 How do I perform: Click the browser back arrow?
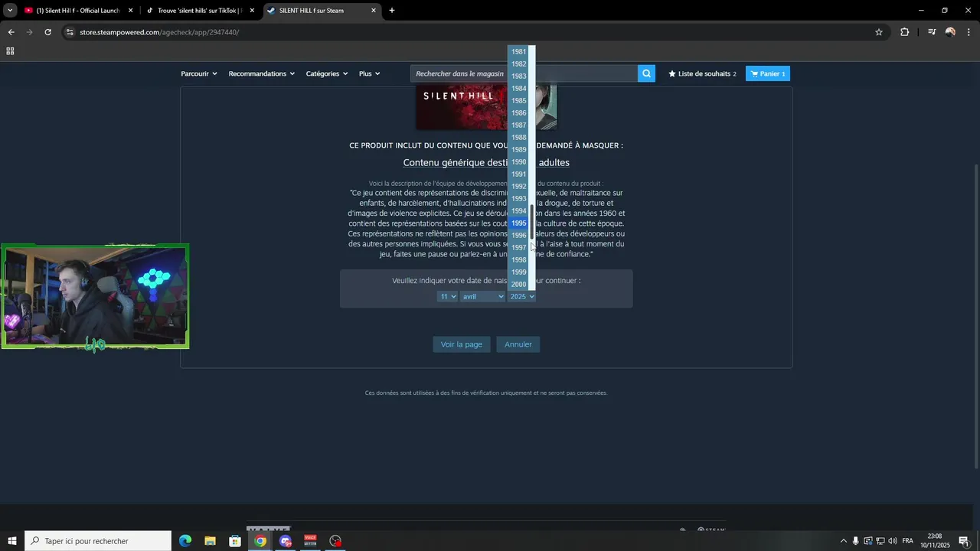pos(11,32)
